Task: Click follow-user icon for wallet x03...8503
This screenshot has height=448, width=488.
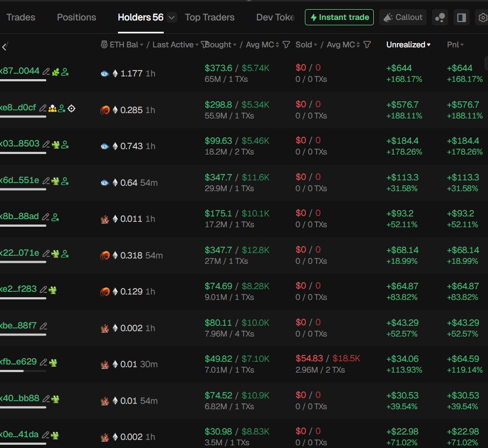Action: point(65,145)
